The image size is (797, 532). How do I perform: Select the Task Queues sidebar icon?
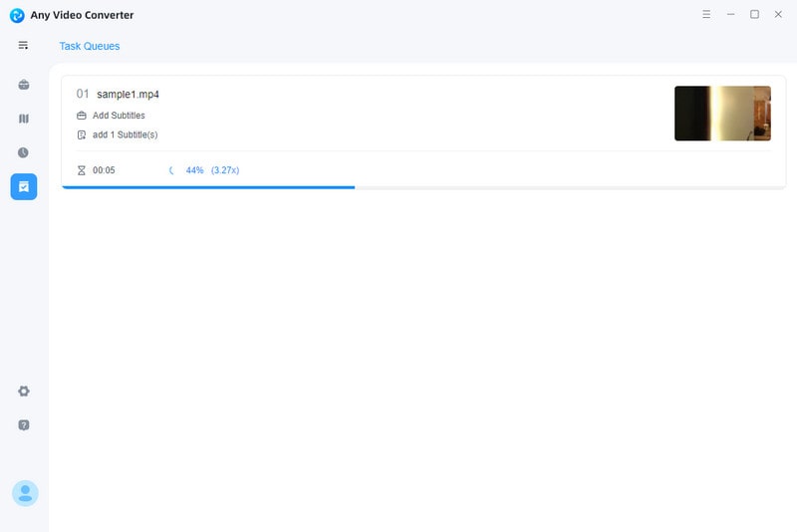click(x=23, y=186)
